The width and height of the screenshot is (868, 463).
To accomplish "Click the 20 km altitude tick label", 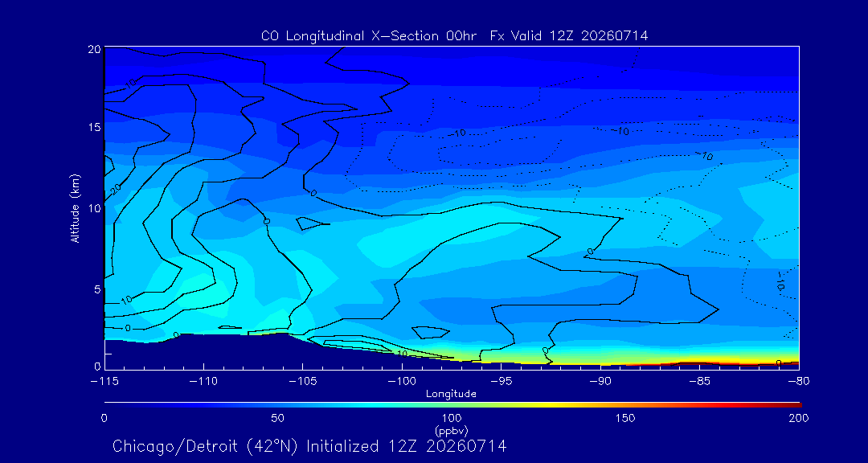I will [94, 49].
